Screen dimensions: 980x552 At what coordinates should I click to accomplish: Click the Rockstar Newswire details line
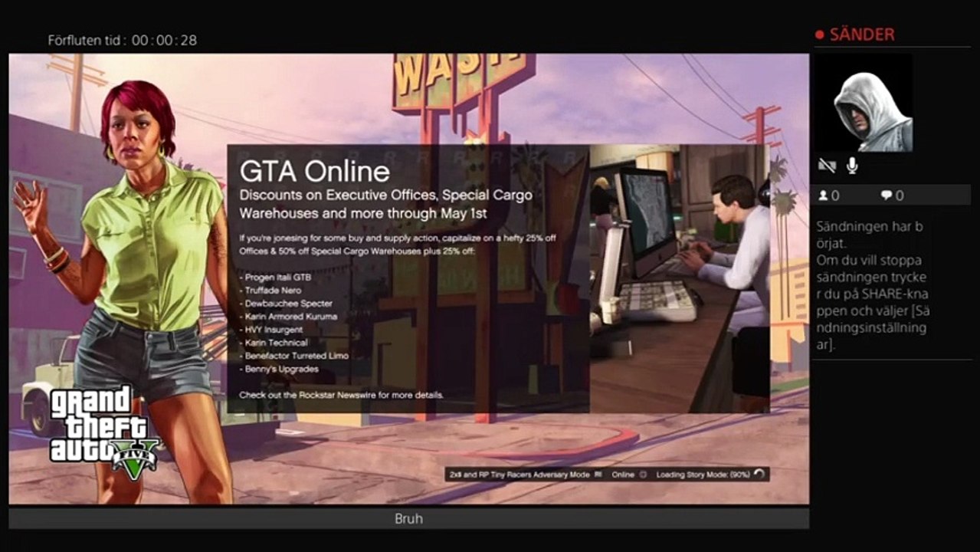[x=342, y=395]
